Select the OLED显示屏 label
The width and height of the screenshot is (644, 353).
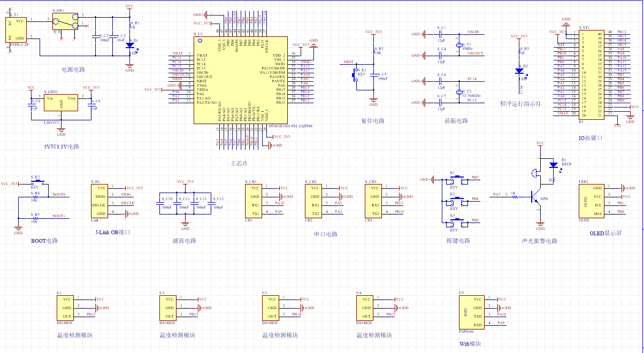coord(606,233)
